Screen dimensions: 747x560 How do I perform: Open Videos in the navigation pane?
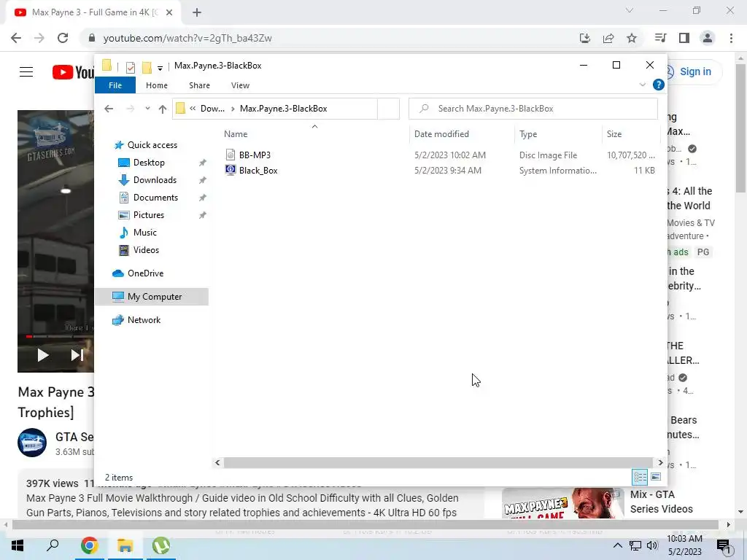(146, 250)
